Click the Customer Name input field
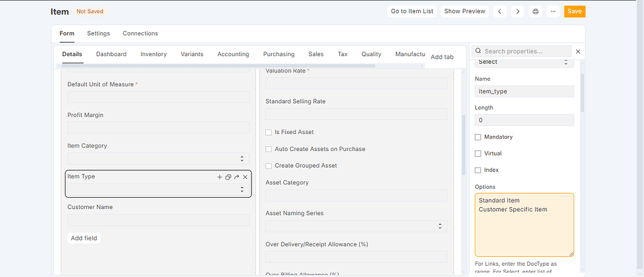Viewport: 644px width, 277px height. coord(158,220)
